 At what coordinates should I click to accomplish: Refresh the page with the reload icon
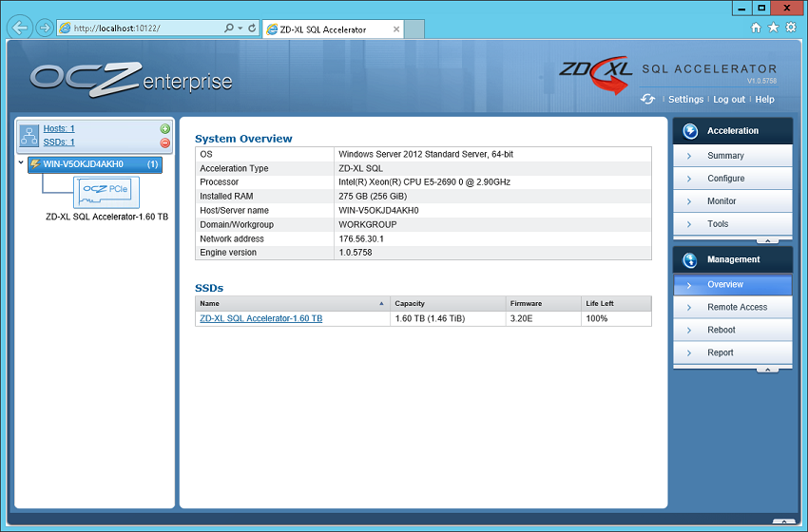(252, 28)
